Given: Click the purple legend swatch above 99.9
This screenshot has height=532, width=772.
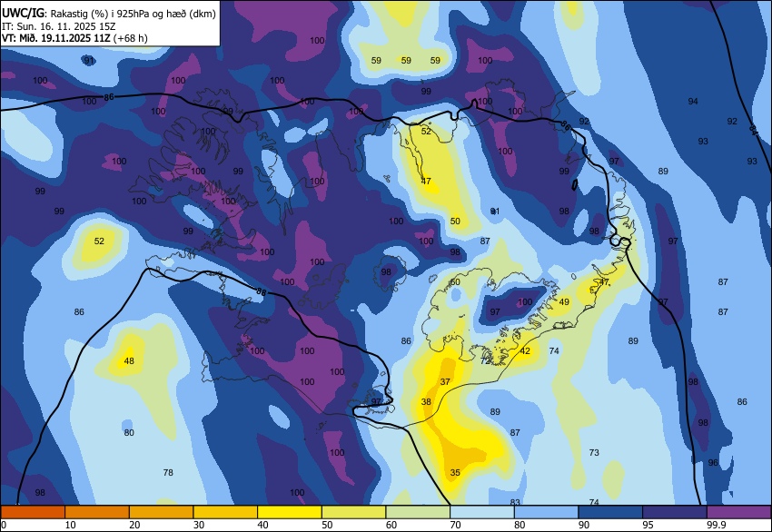Looking at the screenshot, I should (739, 512).
